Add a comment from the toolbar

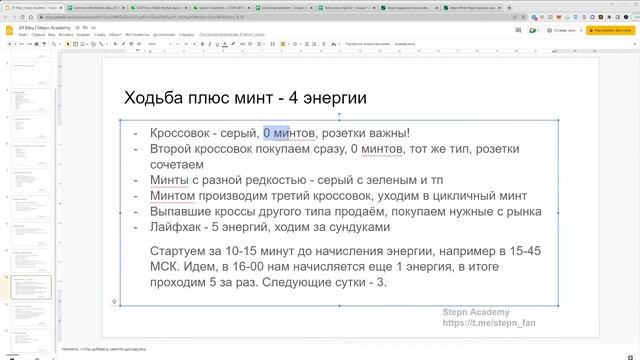tap(250, 44)
